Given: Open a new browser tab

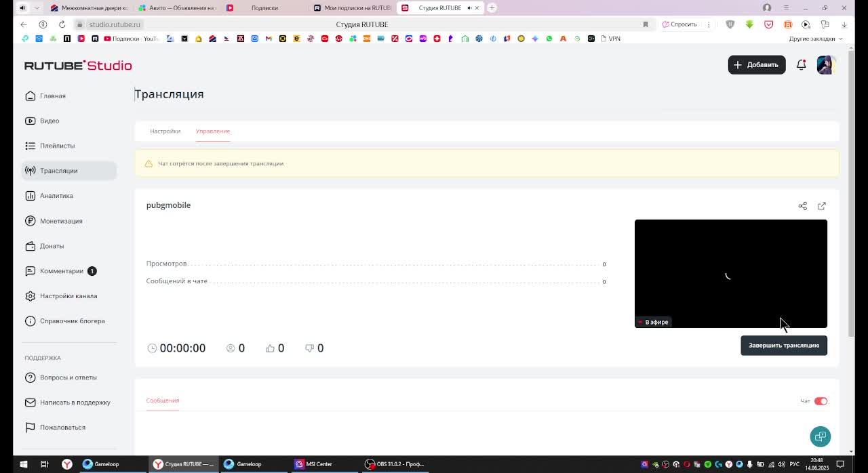Looking at the screenshot, I should coord(492,8).
